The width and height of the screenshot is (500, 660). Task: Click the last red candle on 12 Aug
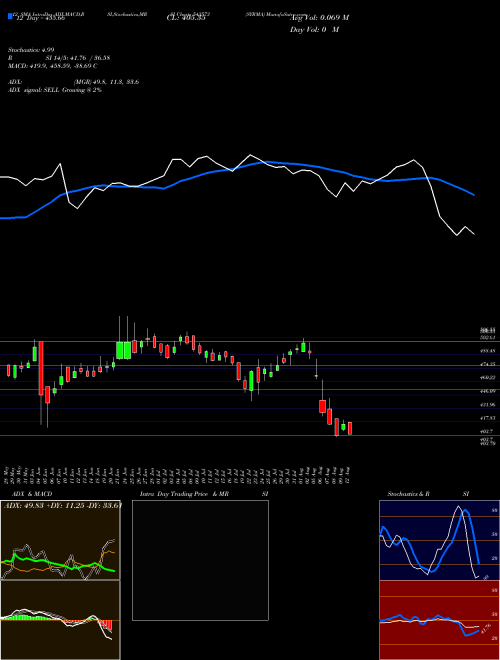pos(350,428)
